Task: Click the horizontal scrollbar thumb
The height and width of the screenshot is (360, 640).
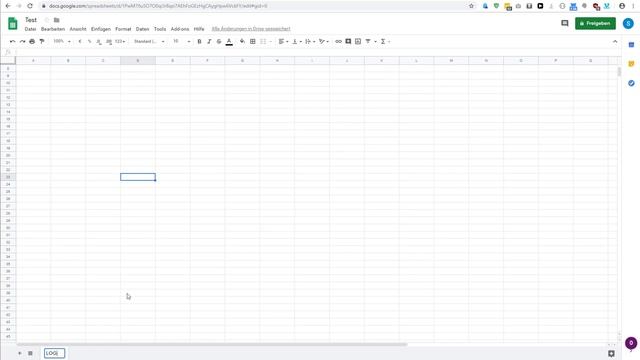Action: [x=212, y=344]
